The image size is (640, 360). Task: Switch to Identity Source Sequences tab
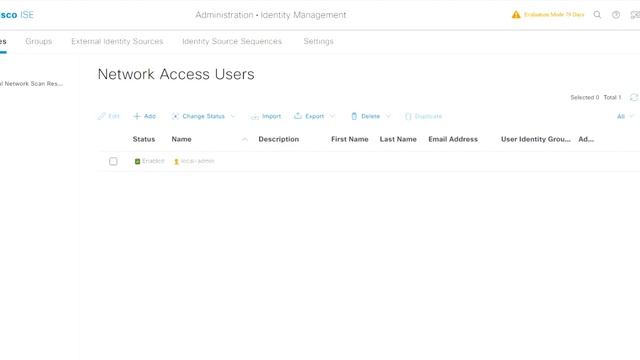click(x=232, y=41)
